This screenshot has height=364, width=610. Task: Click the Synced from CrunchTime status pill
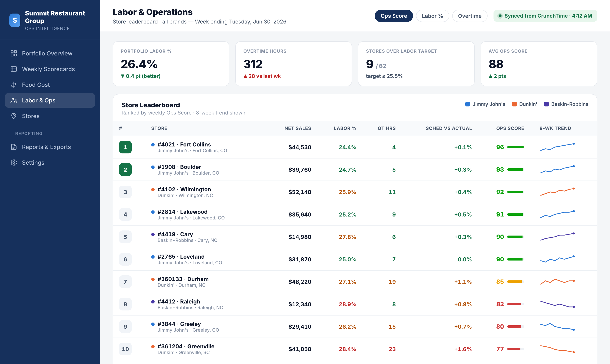pyautogui.click(x=545, y=16)
